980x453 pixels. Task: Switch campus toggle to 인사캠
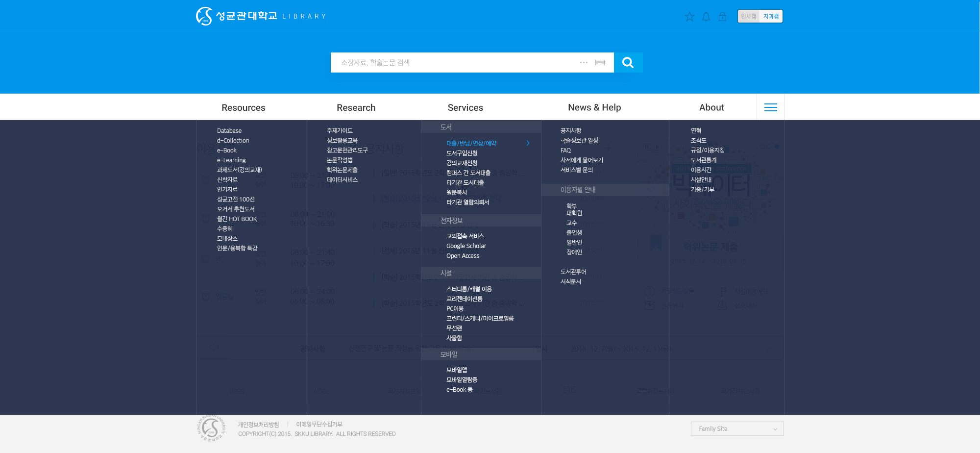click(x=749, y=17)
